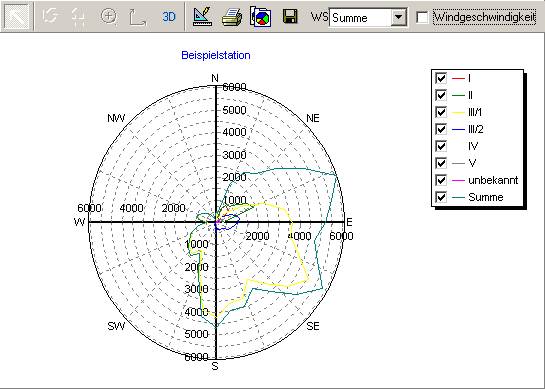Click the move chart toolbar icon
This screenshot has width=545, height=389.
pyautogui.click(x=79, y=17)
